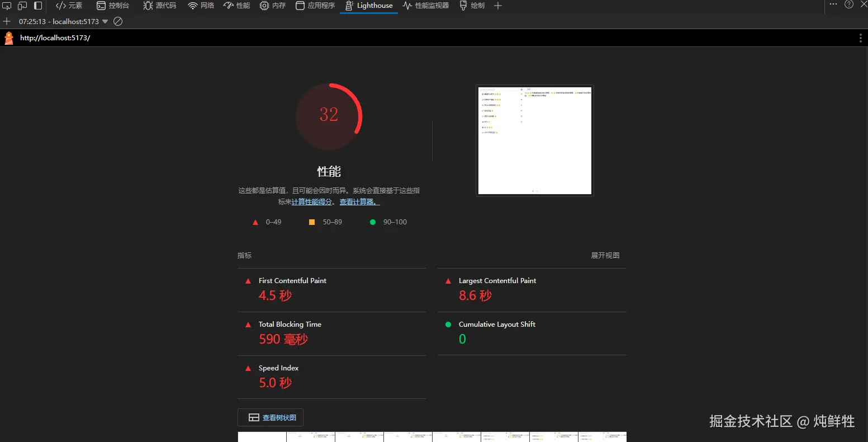Viewport: 868px width, 442px height.
Task: Start a new Lighthouse report with plus icon
Action: coord(7,21)
